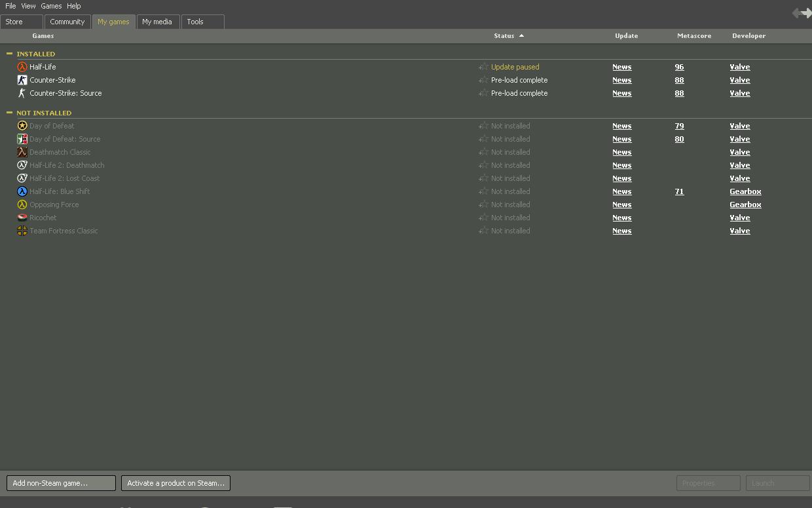Select the Opposing Force game row
This screenshot has height=508, width=812.
click(x=406, y=205)
